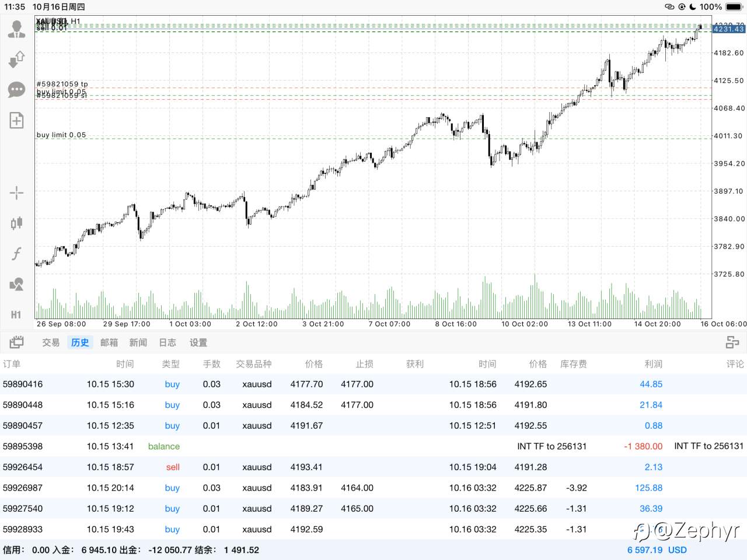
Task: Open the 新闻 tab
Action: point(138,342)
